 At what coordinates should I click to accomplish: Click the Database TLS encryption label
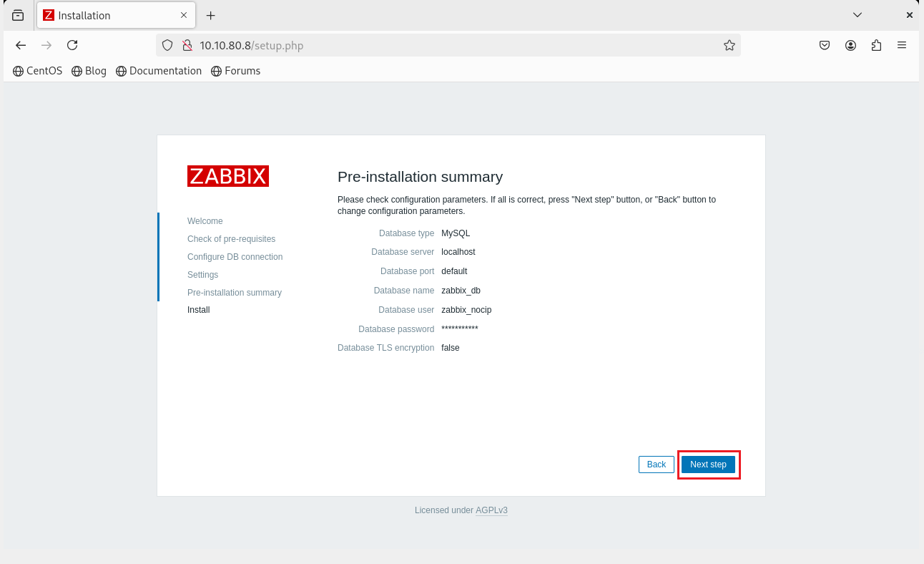click(x=385, y=348)
